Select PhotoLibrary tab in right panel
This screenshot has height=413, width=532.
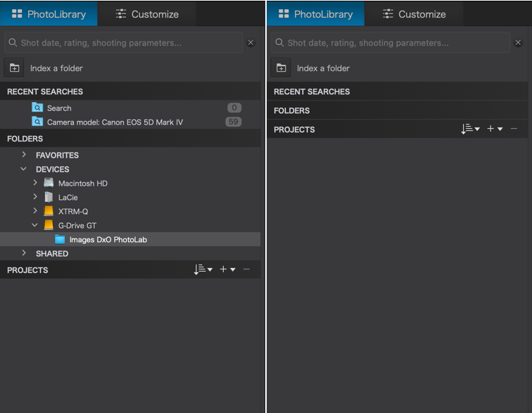pos(315,14)
